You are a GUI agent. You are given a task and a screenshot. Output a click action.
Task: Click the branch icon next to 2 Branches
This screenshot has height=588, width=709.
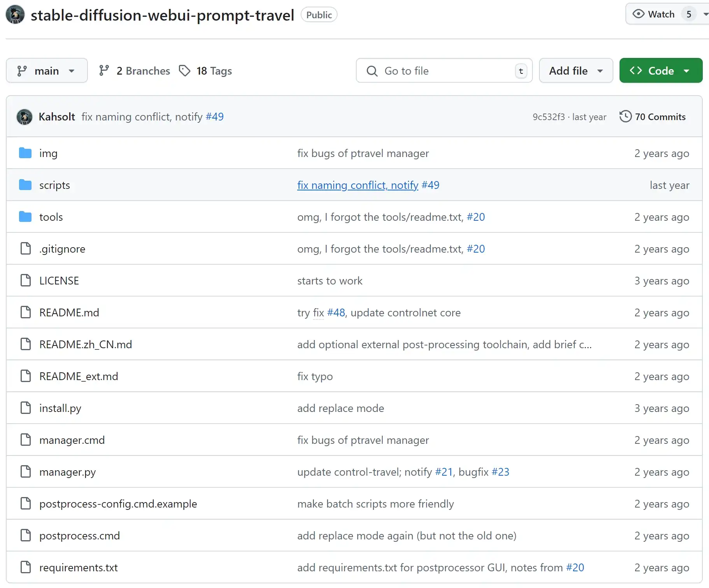coord(104,71)
